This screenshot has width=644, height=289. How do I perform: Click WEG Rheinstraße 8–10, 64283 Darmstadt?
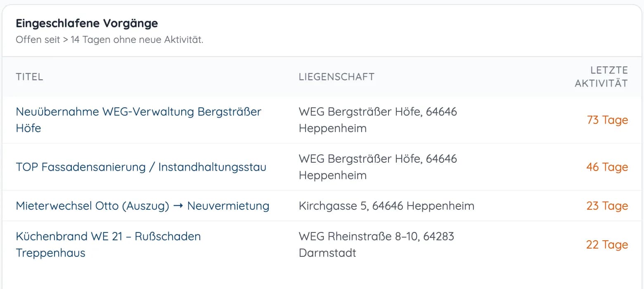(376, 244)
